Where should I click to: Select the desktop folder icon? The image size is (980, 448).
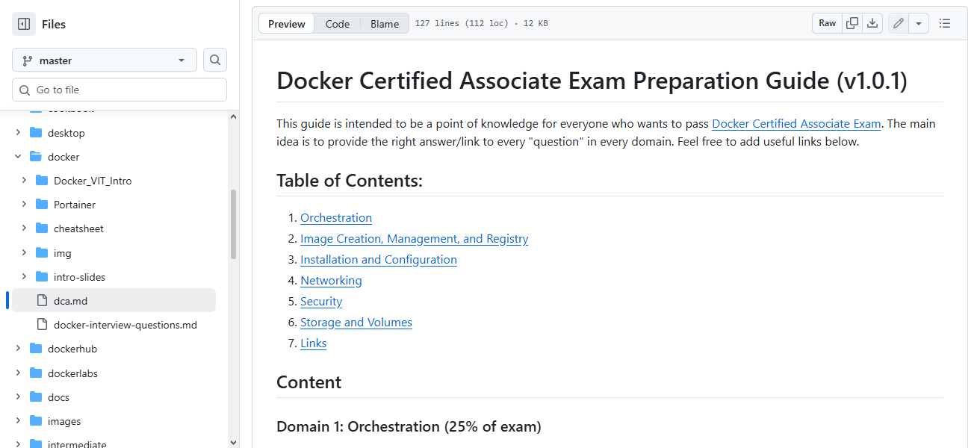[x=36, y=133]
